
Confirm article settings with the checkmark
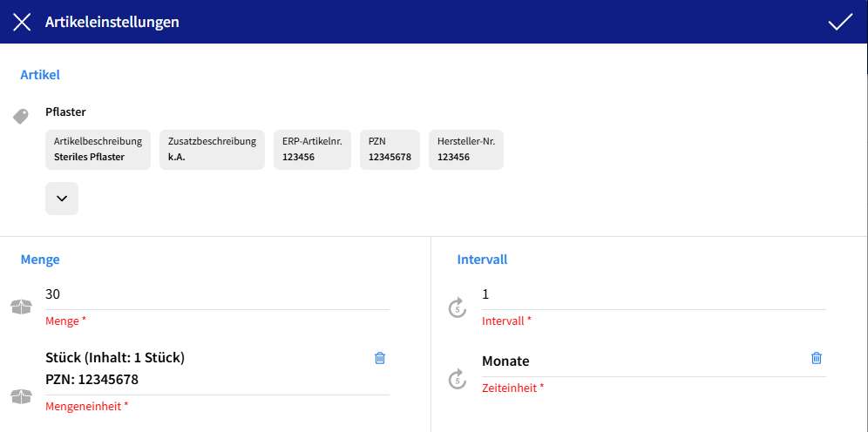pos(840,22)
